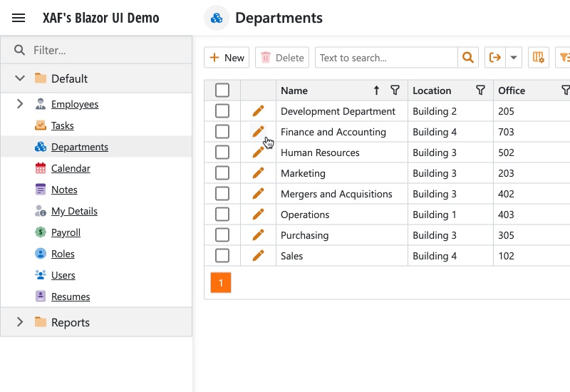Click the search magnifier button in toolbar

468,58
